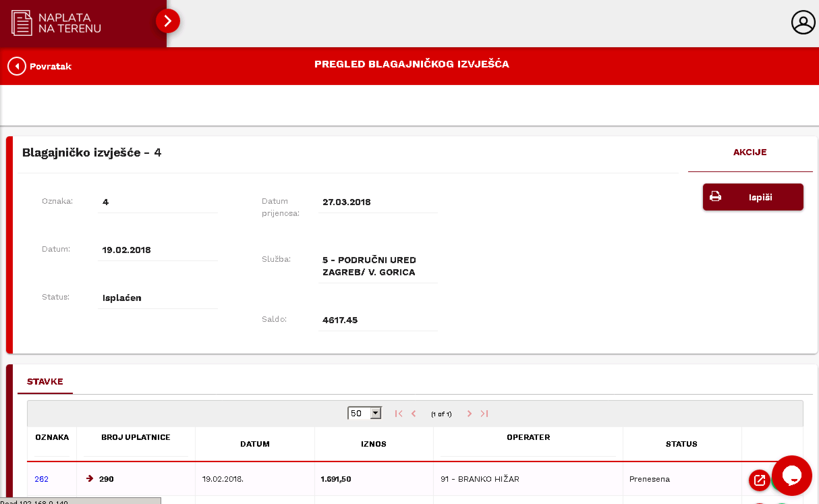
Task: Click the Povratak link
Action: [x=51, y=66]
